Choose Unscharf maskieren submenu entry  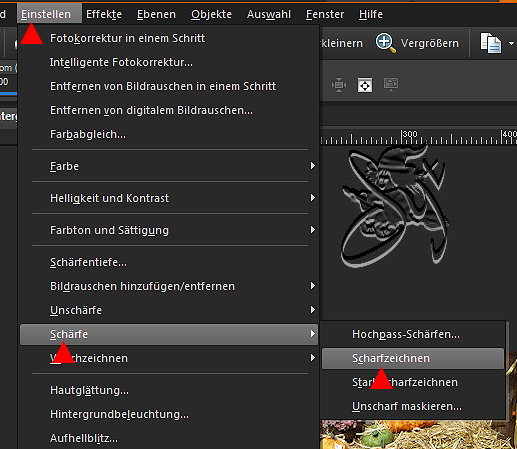[x=413, y=406]
